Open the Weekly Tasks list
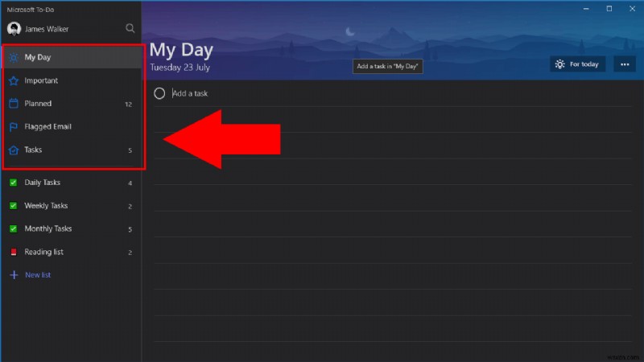The image size is (644, 362). (72, 206)
